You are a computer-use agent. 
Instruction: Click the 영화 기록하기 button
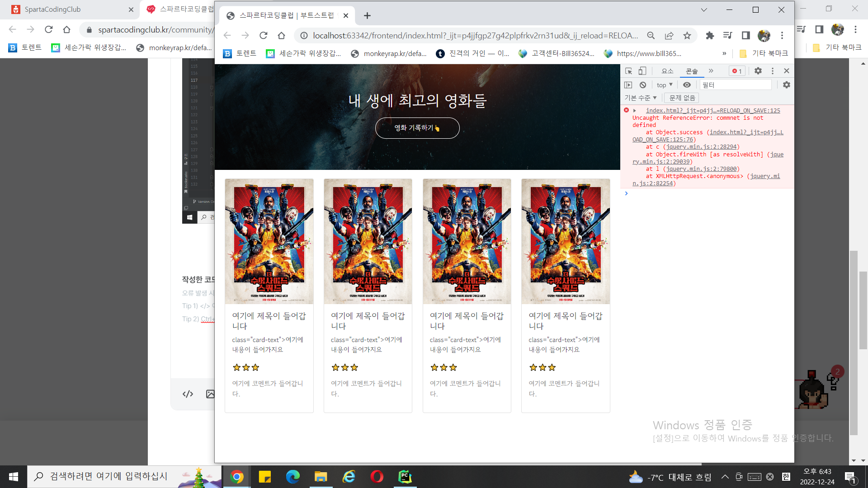417,128
